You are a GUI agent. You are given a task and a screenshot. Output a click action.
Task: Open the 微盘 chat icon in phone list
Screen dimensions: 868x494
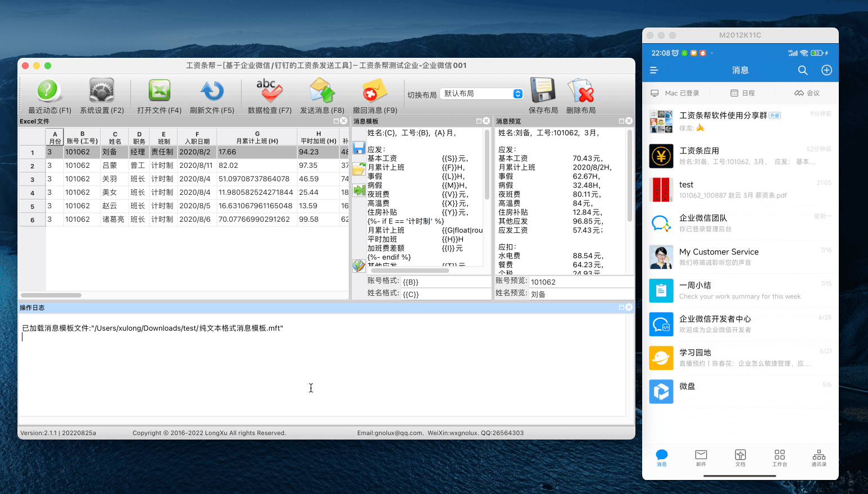pos(661,391)
